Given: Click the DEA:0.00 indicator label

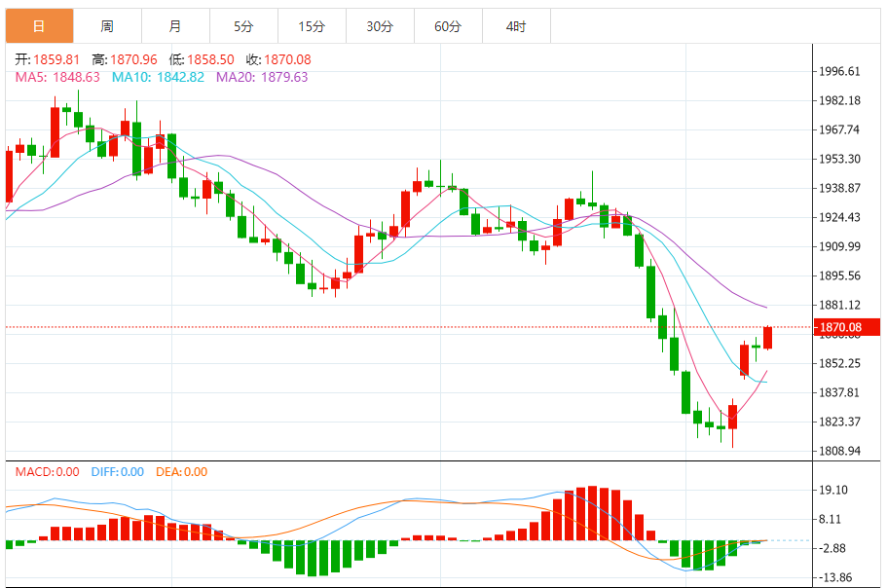Looking at the screenshot, I should coord(181,472).
